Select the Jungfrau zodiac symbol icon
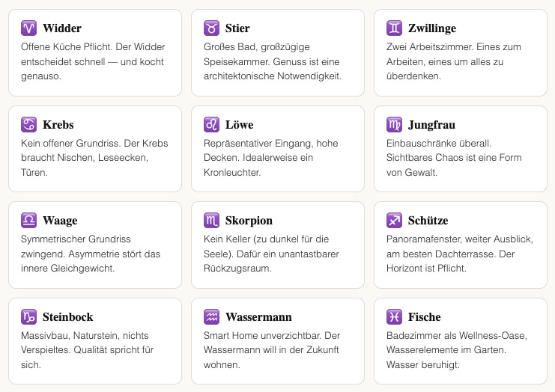The width and height of the screenshot is (555, 392). [394, 124]
